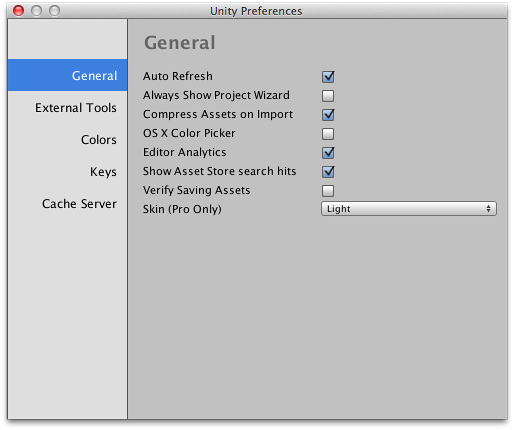Image resolution: width=514 pixels, height=430 pixels.
Task: Click the Unity Preferences title bar text
Action: (x=256, y=11)
